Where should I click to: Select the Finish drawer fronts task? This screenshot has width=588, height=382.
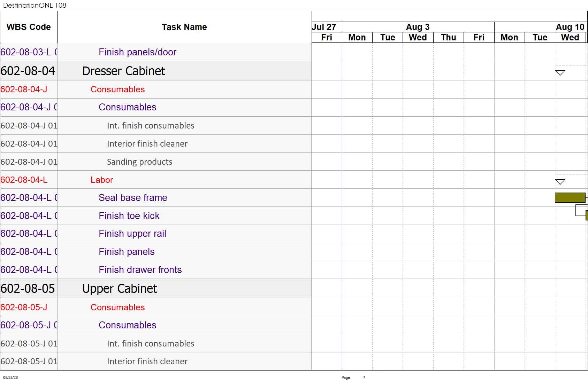(x=140, y=270)
